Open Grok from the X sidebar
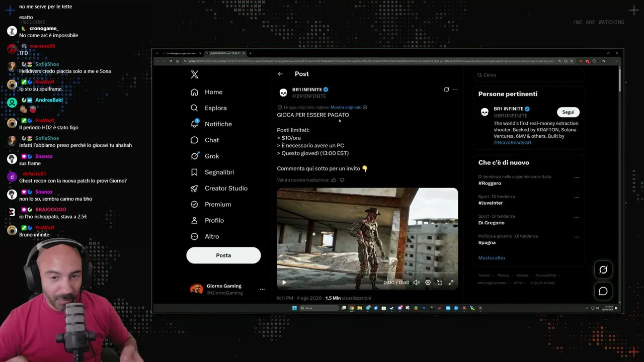The image size is (644, 362). pyautogui.click(x=205, y=156)
